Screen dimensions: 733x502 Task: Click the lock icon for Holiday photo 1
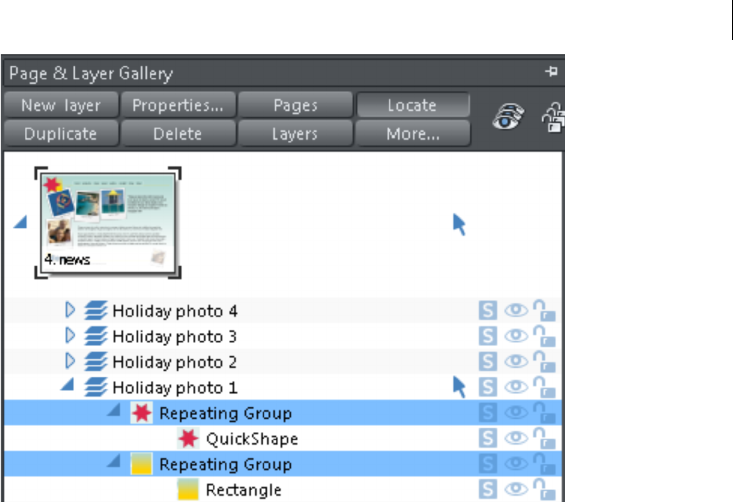coord(544,387)
